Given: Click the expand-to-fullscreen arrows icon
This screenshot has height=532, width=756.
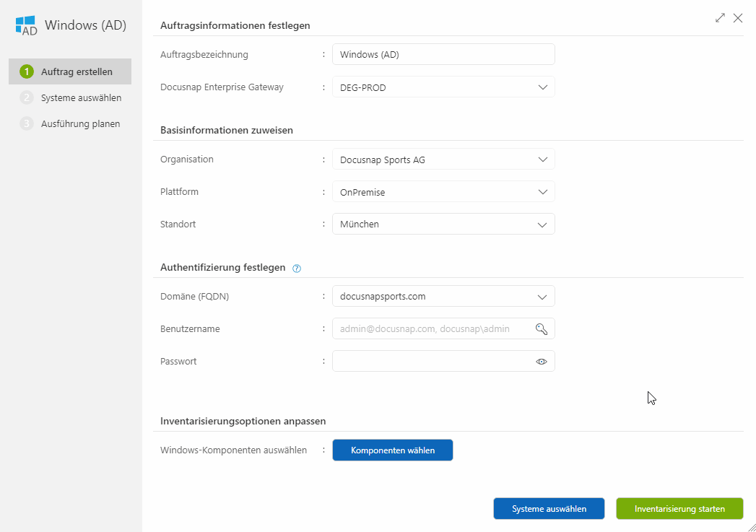Looking at the screenshot, I should point(720,17).
